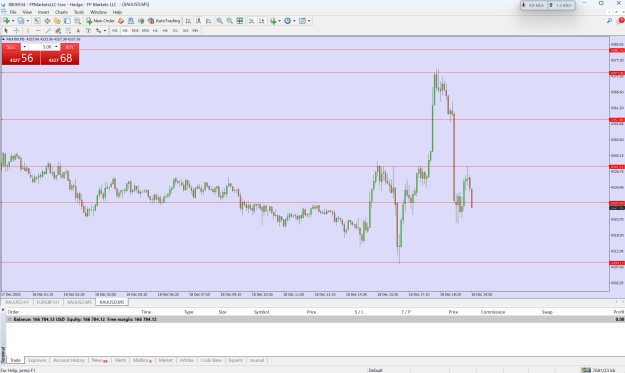Open the Charts menu
The height and width of the screenshot is (373, 625).
(61, 12)
